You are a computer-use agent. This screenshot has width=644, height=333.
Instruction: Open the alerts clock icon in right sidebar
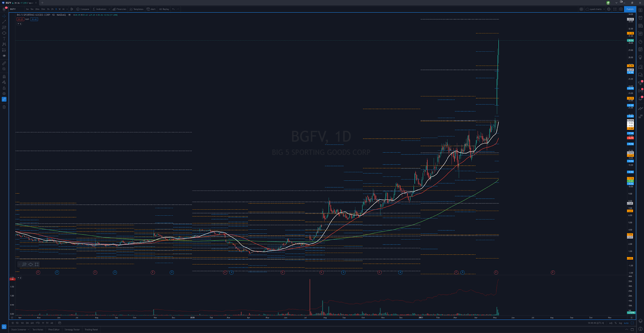(x=640, y=18)
